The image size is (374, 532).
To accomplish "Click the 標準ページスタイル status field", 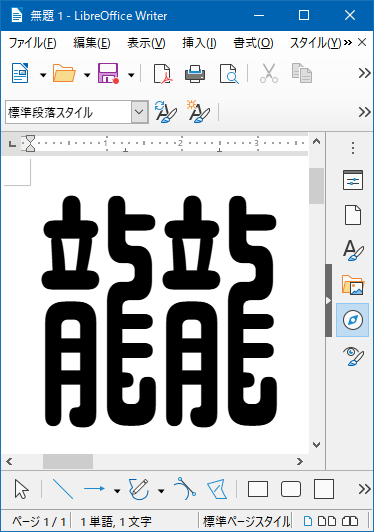I will (x=246, y=521).
